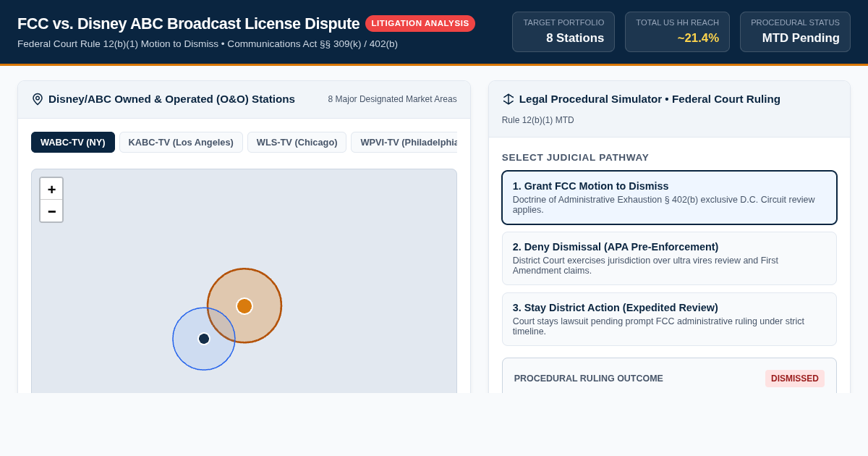Viewport: 868px width, 456px height.
Task: Click the Rule 12(b)(1) MTD label
Action: point(538,120)
